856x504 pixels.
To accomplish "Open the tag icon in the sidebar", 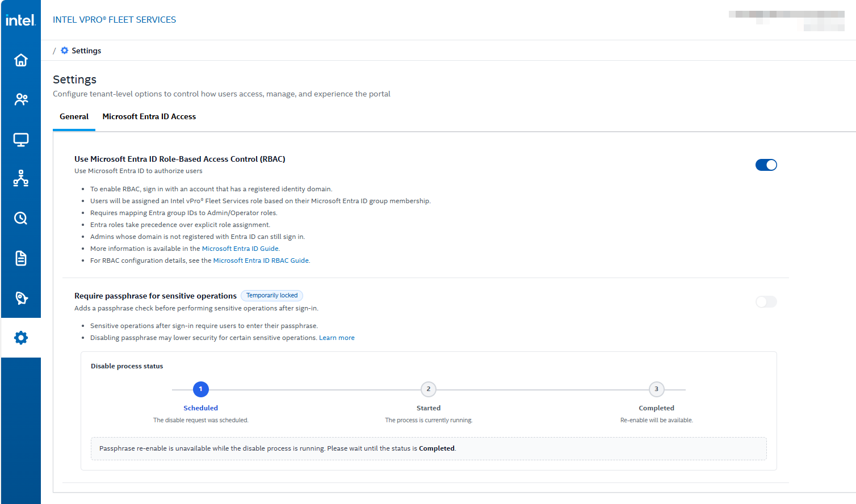I will [x=21, y=298].
